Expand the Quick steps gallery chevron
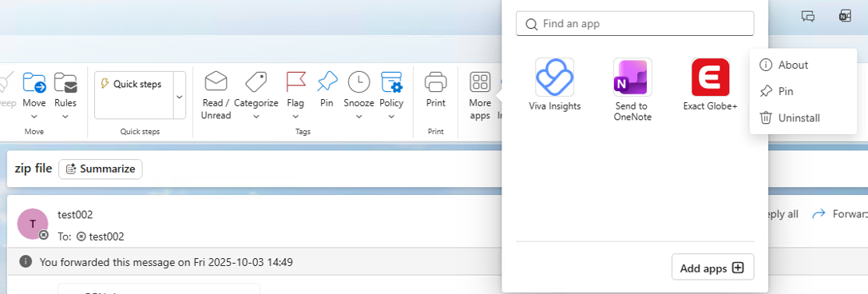This screenshot has height=294, width=868. click(x=180, y=97)
